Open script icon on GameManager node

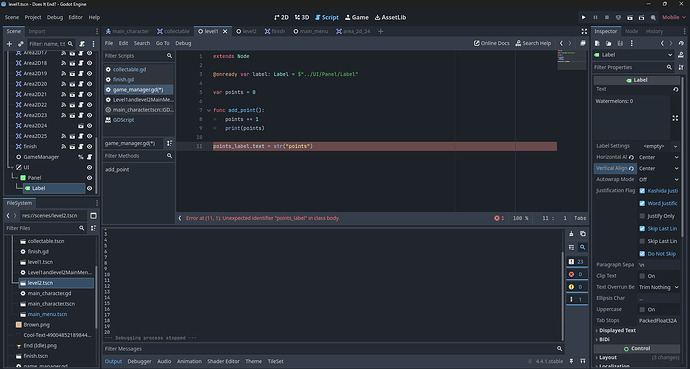coord(89,157)
